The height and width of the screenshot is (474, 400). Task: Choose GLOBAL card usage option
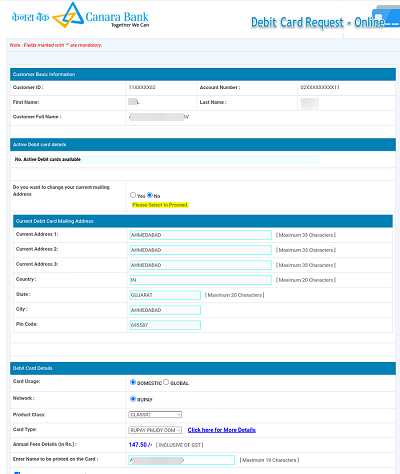166,382
